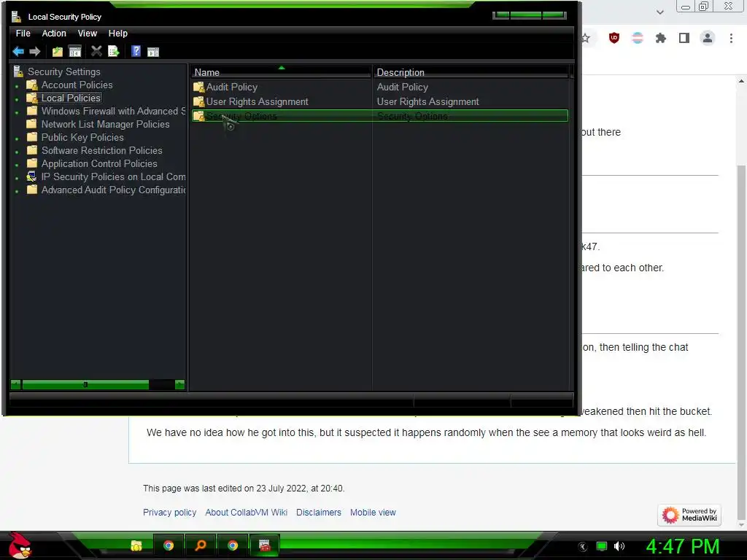Click the tab search chevron in browser

[x=659, y=12]
